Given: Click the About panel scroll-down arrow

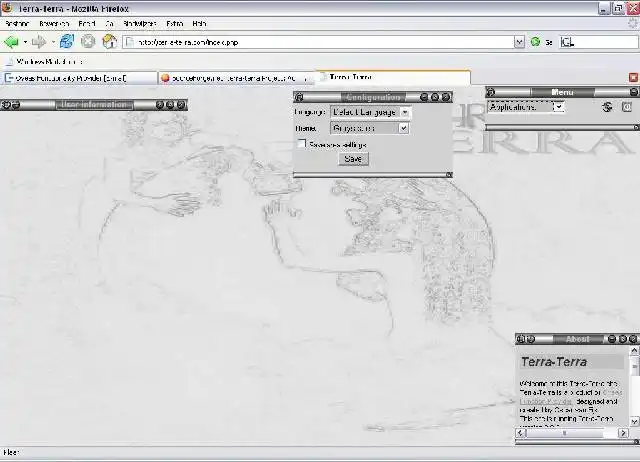Looking at the screenshot, I should (634, 421).
